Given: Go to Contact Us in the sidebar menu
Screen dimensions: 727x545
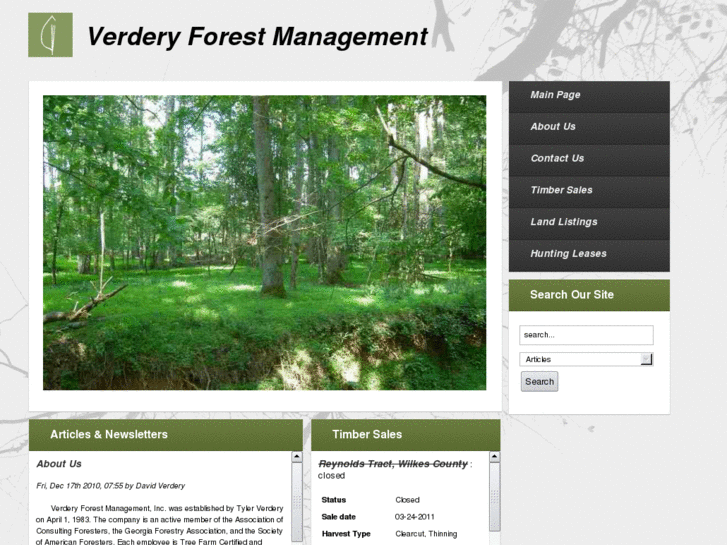Looking at the screenshot, I should pos(589,160).
